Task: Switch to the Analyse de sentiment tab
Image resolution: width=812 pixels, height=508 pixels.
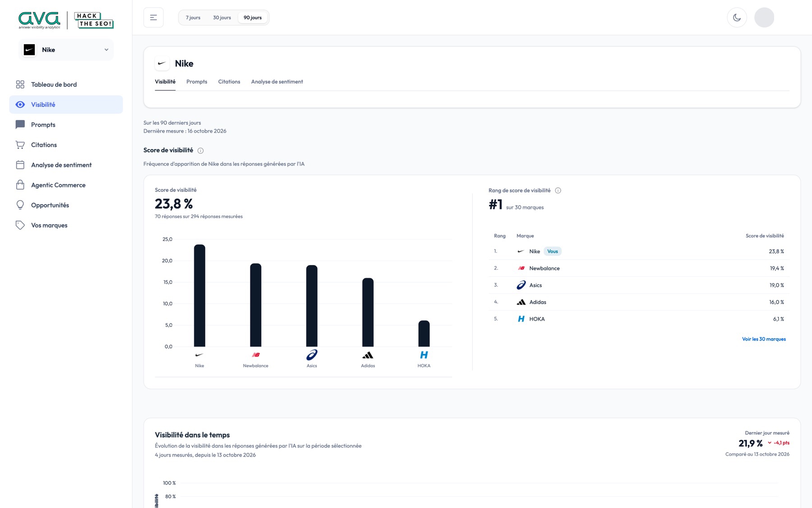Action: coord(277,82)
